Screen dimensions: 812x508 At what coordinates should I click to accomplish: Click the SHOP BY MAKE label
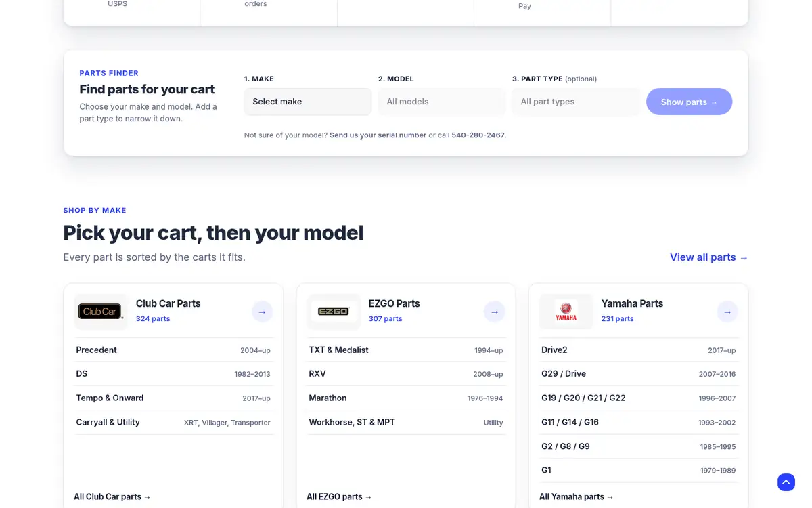pos(95,211)
